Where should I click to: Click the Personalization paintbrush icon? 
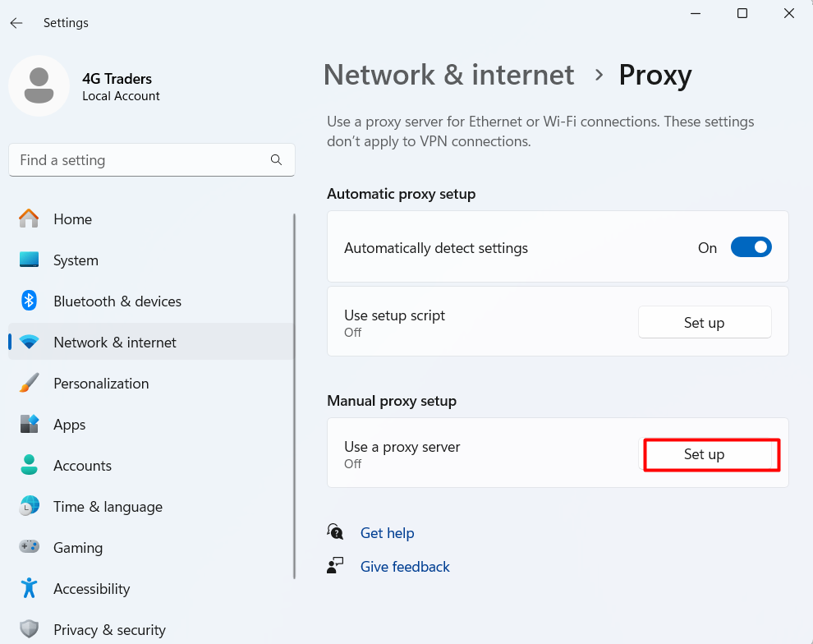(29, 383)
